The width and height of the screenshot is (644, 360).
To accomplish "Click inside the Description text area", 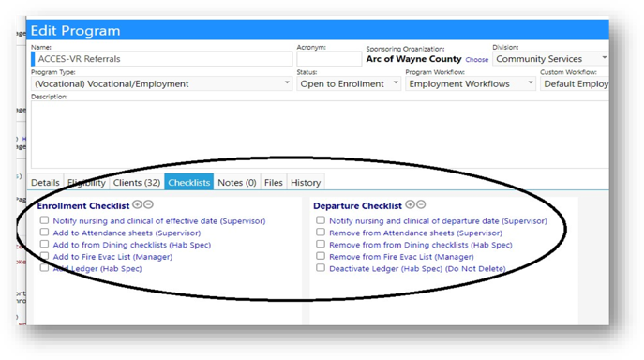I will point(320,134).
